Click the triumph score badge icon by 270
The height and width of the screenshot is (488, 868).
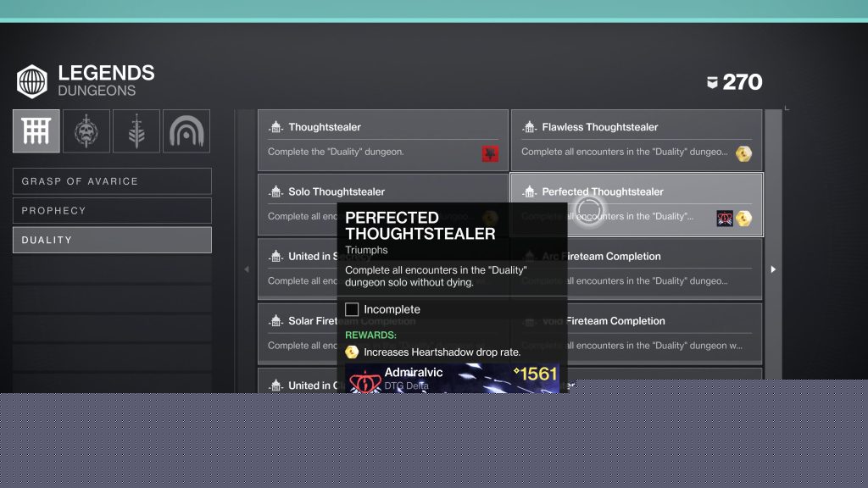tap(712, 82)
